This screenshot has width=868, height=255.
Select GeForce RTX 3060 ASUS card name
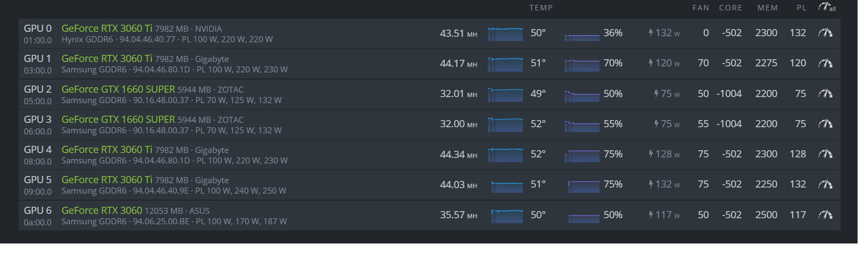[x=102, y=210]
